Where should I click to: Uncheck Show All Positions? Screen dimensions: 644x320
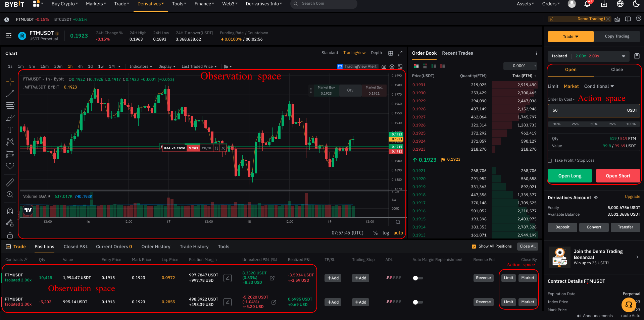[474, 247]
